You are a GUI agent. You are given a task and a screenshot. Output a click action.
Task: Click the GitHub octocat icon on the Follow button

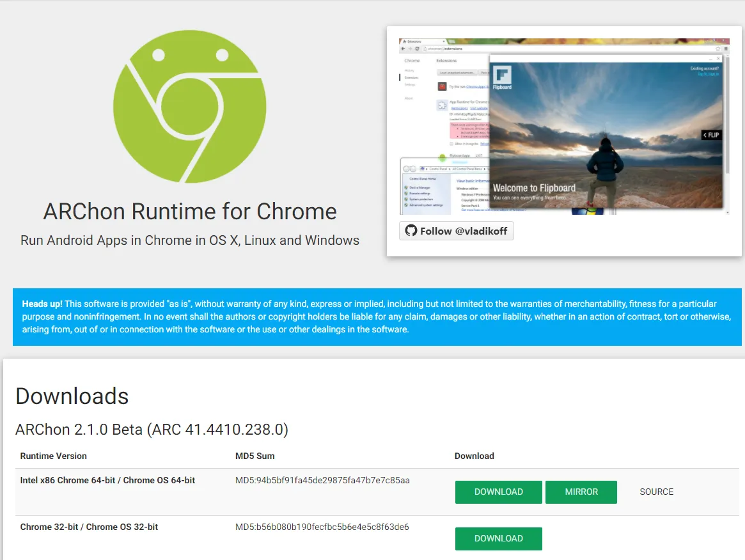coord(411,231)
